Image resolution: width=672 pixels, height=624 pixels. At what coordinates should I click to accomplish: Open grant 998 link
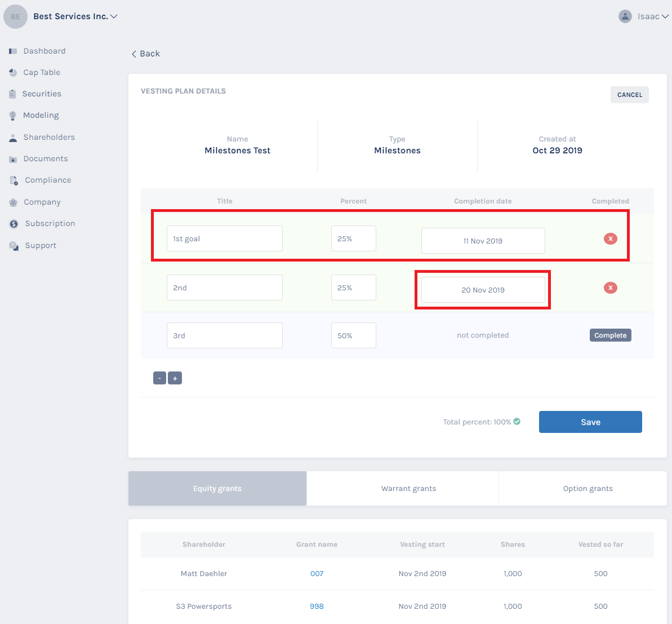click(x=317, y=606)
